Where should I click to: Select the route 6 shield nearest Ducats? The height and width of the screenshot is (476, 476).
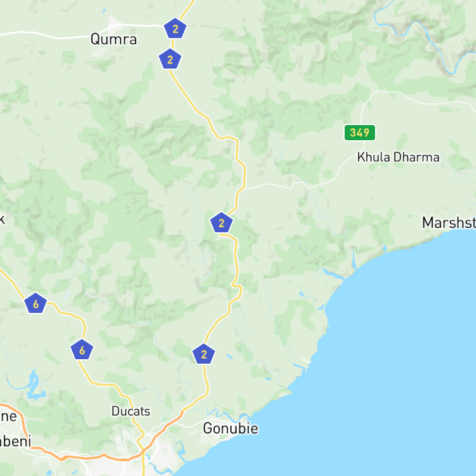coord(82,350)
